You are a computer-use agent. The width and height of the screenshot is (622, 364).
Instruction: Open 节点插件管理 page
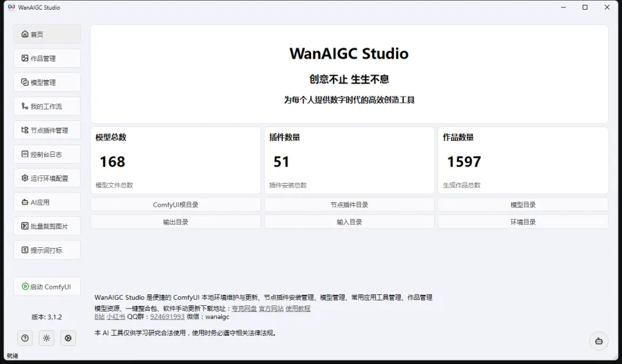(47, 130)
